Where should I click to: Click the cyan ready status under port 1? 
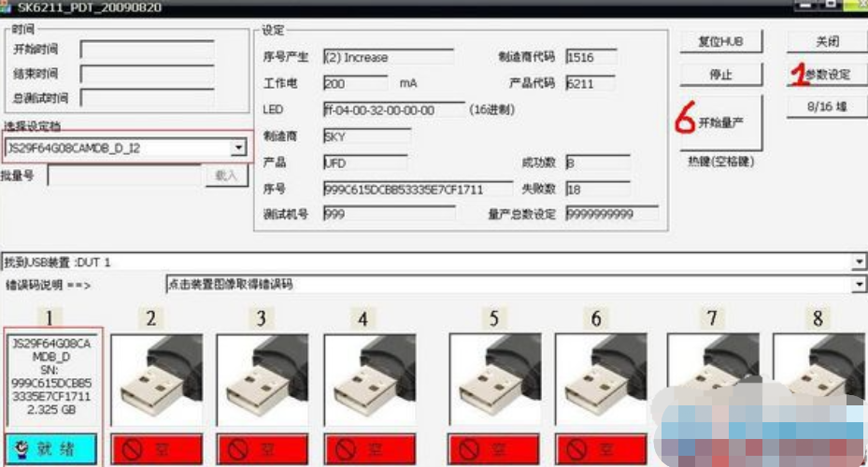click(50, 450)
